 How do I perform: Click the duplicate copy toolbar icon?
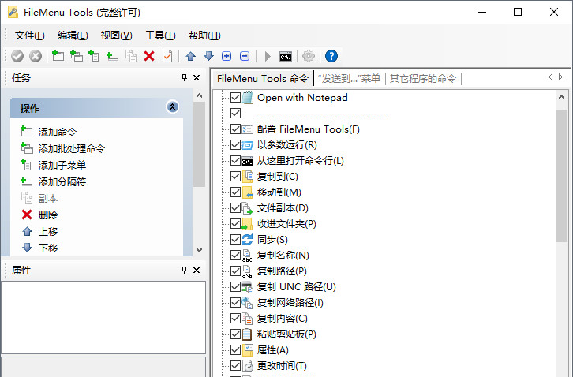click(x=131, y=56)
